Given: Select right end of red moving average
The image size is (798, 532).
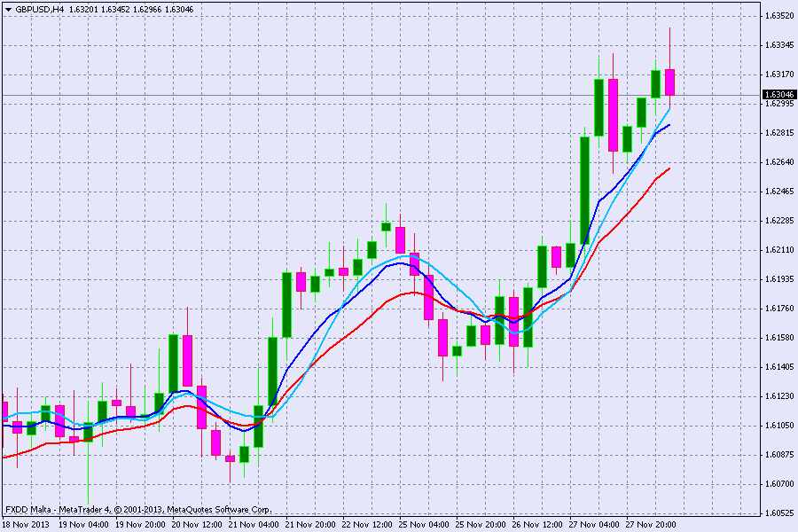Looking at the screenshot, I should (x=669, y=168).
